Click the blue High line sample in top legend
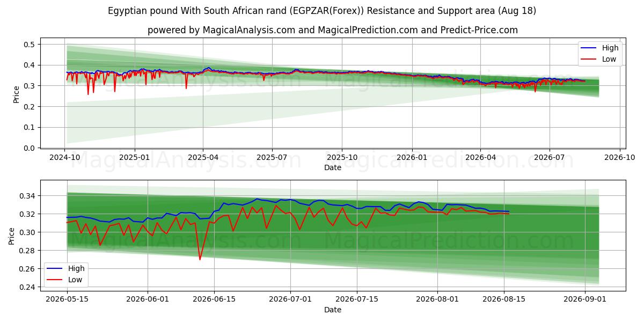This screenshot has width=644, height=322. (589, 48)
